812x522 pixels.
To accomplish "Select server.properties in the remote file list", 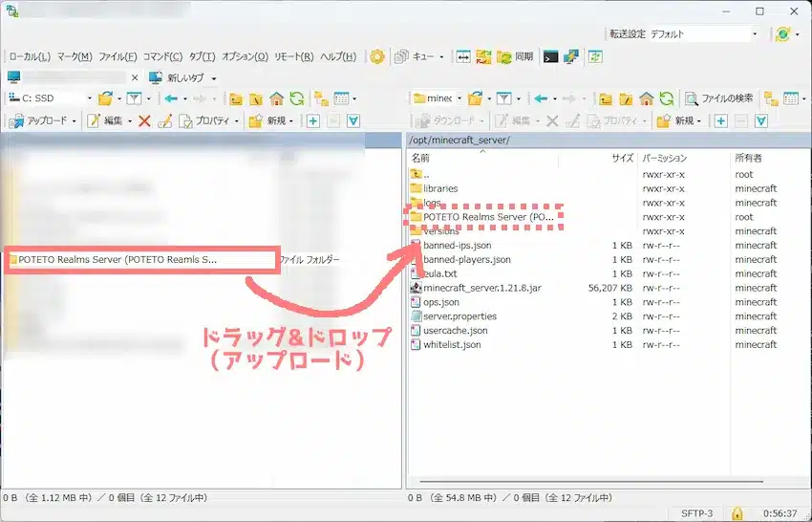I will 459,316.
